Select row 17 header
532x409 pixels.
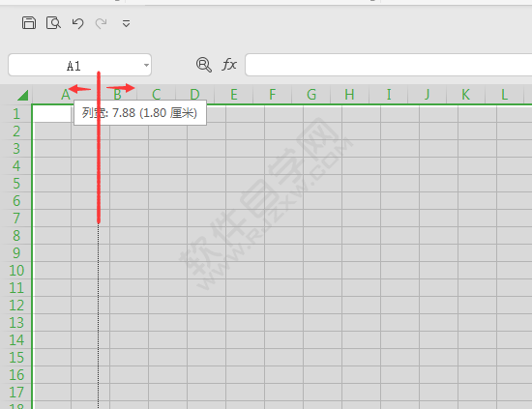16,392
